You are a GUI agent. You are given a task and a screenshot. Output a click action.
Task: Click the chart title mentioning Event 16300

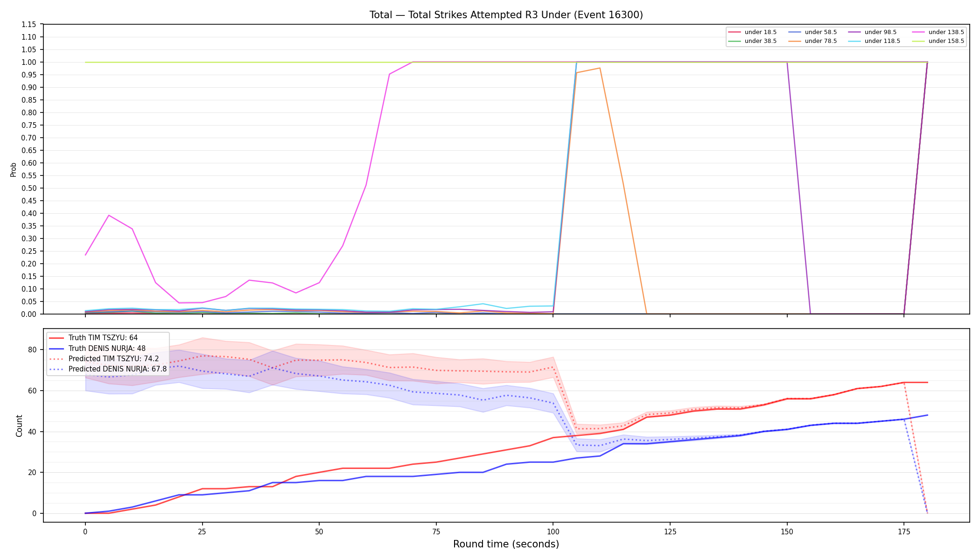click(x=506, y=15)
